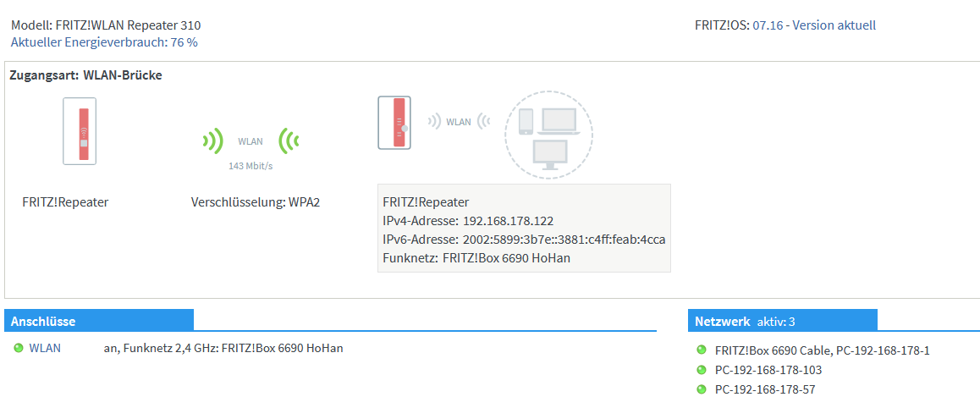
Task: Click green status dot next to WLAN
Action: click(19, 348)
